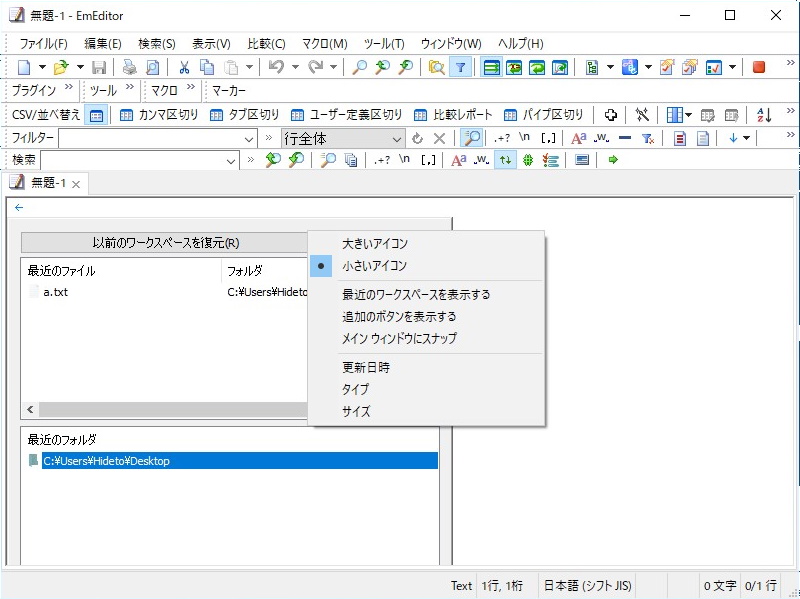
Task: Click 日本語 (シフト JIS) in status bar
Action: coord(587,585)
